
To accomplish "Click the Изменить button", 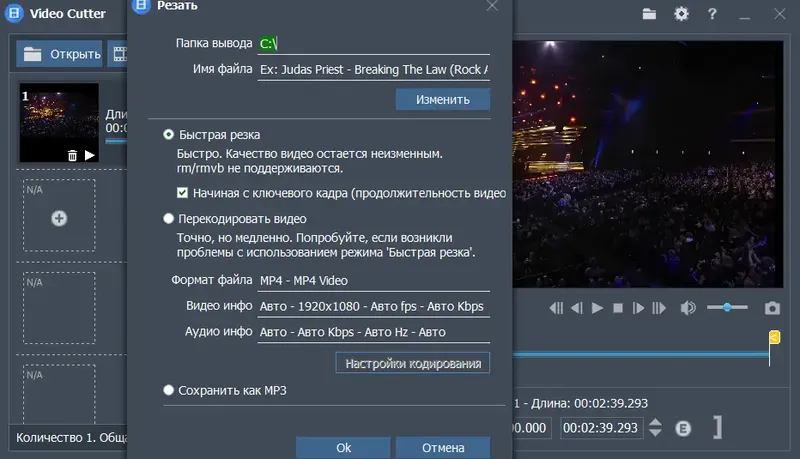I will (443, 99).
